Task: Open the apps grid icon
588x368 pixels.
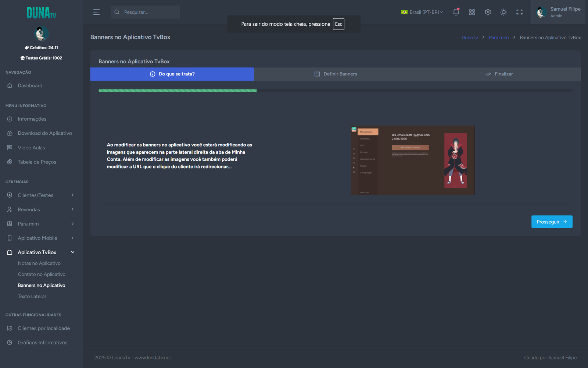Action: (x=472, y=12)
